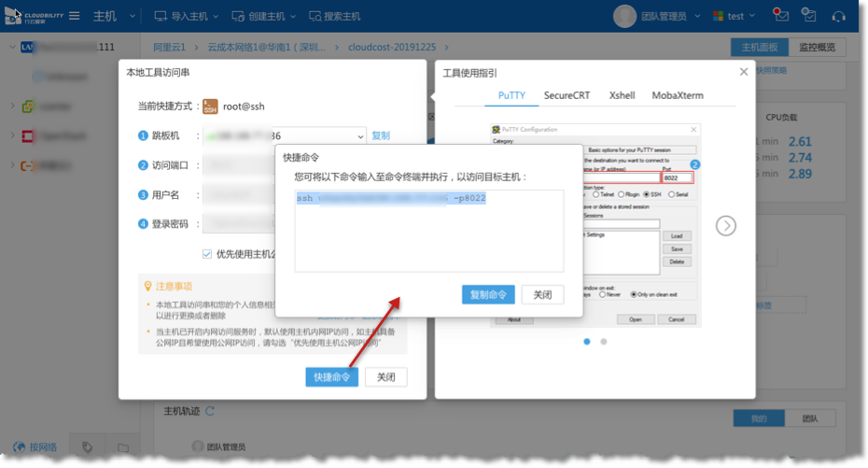Collapse the LAN tree node ending .111
Screen dimensions: 868x468
[x=12, y=47]
